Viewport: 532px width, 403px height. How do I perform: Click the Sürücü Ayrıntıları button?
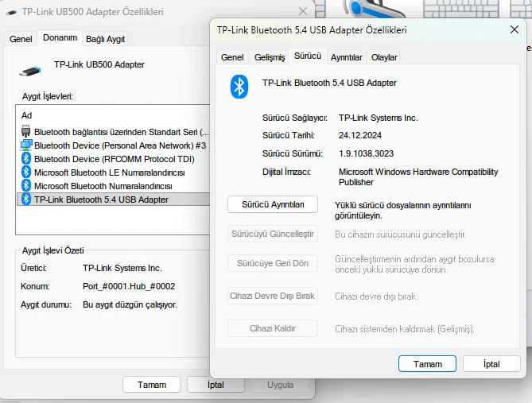[x=273, y=204]
